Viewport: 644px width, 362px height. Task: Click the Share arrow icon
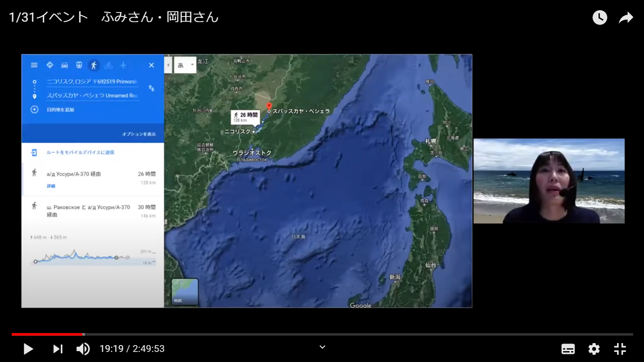click(626, 17)
